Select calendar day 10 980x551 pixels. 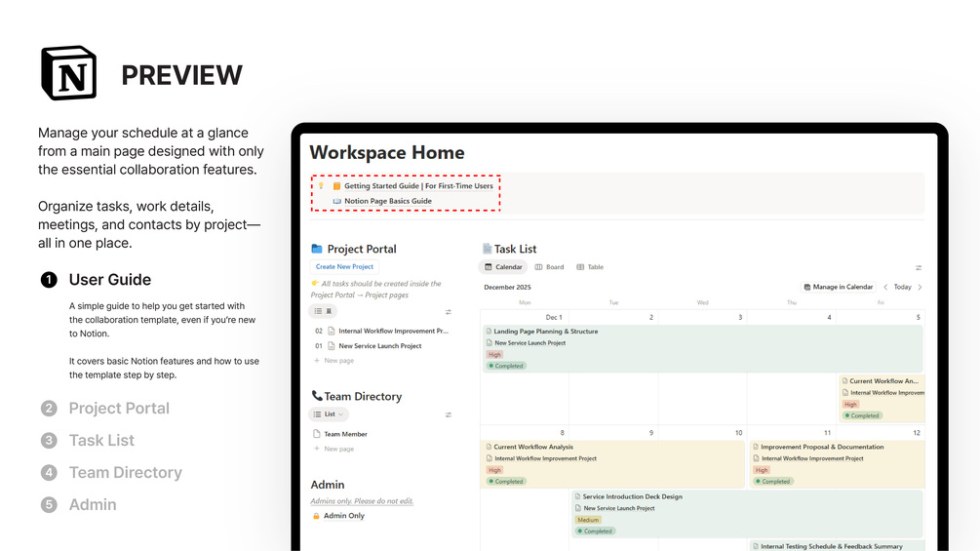[x=739, y=433]
